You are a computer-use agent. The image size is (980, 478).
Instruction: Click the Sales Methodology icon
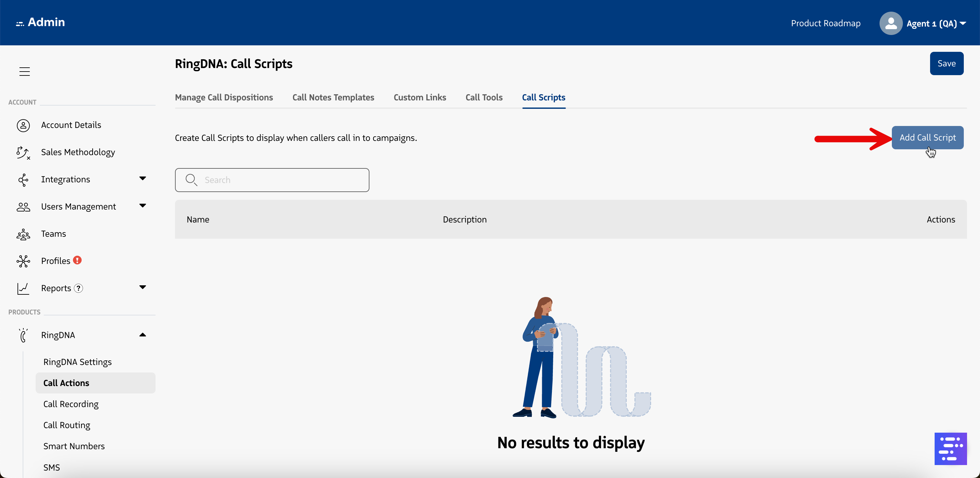pyautogui.click(x=23, y=153)
